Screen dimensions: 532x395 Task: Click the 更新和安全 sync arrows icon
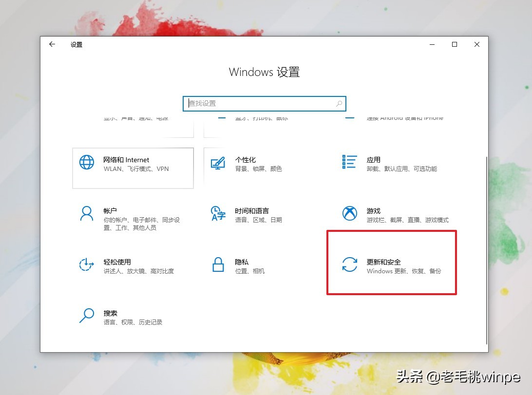click(349, 264)
